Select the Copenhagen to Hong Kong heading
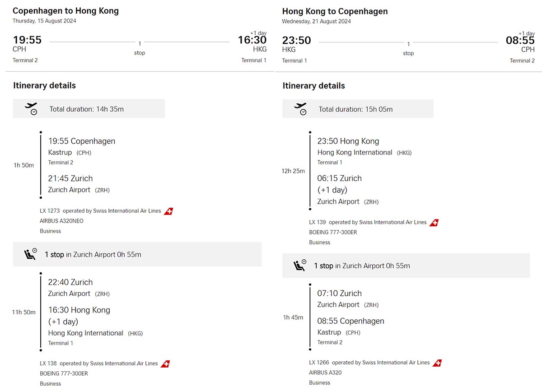 click(66, 11)
